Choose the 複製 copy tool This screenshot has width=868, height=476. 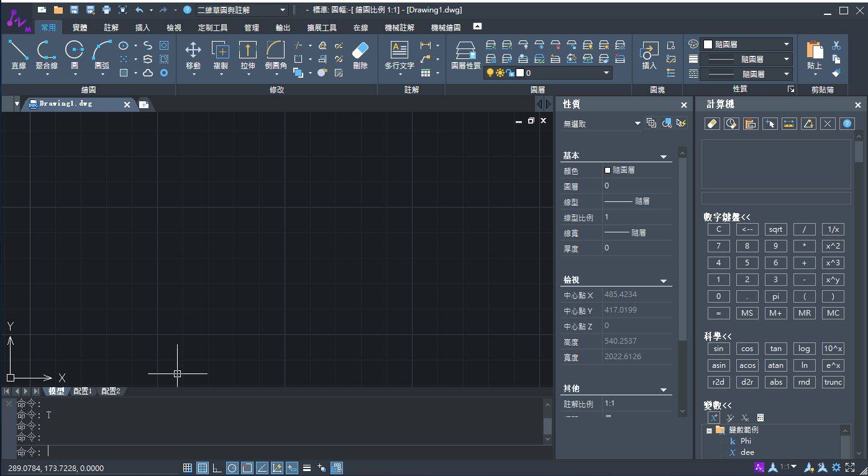[x=221, y=55]
